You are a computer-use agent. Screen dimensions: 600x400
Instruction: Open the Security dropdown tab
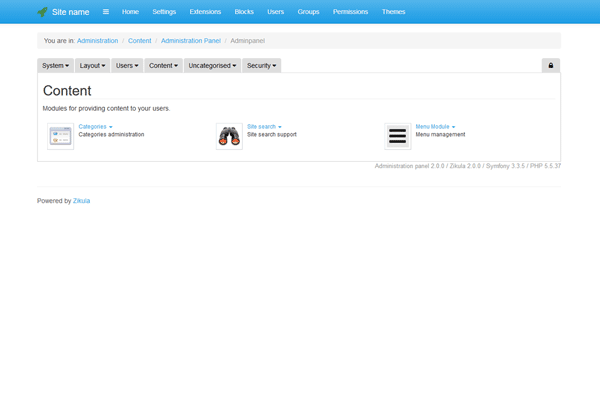click(262, 65)
